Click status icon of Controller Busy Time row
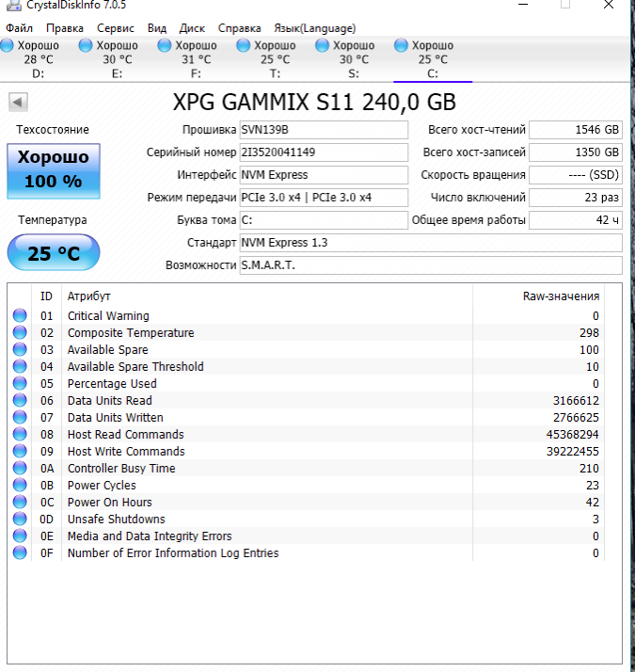The width and height of the screenshot is (635, 672). (x=20, y=468)
